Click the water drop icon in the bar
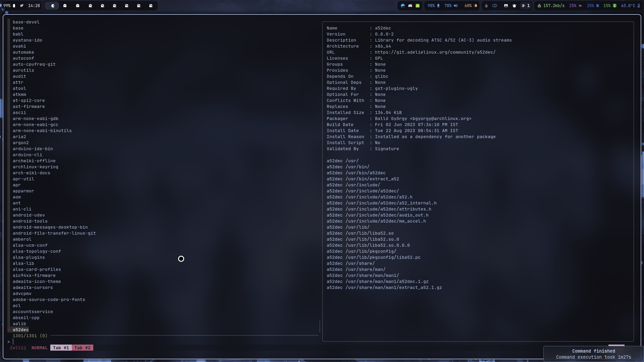This screenshot has height=362, width=644. click(x=486, y=6)
